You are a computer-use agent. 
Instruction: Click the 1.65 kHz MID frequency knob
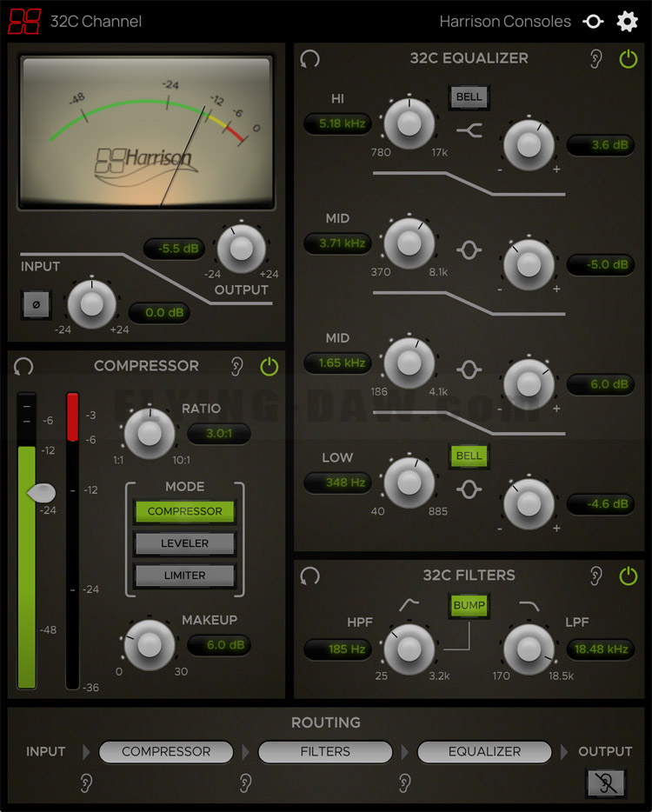[409, 363]
